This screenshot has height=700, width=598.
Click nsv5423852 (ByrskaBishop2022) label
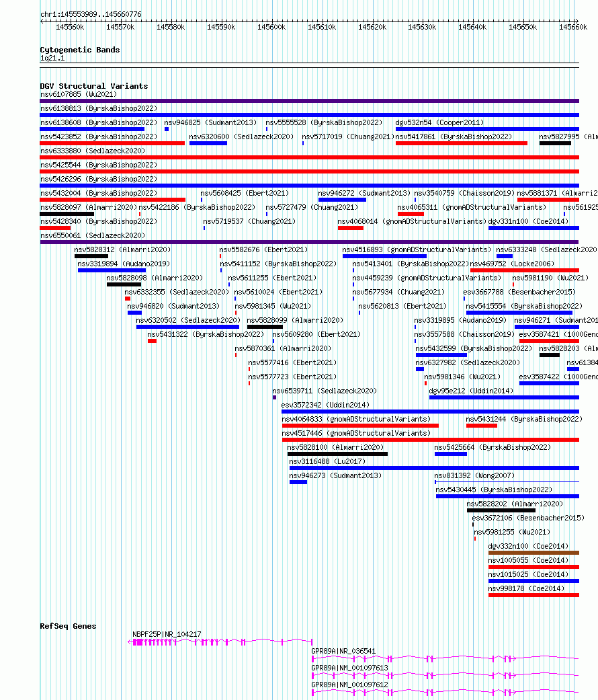[99, 137]
